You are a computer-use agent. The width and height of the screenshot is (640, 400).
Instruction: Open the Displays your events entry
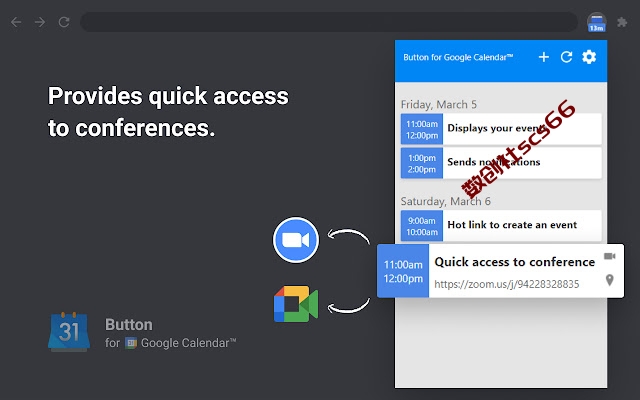point(501,129)
